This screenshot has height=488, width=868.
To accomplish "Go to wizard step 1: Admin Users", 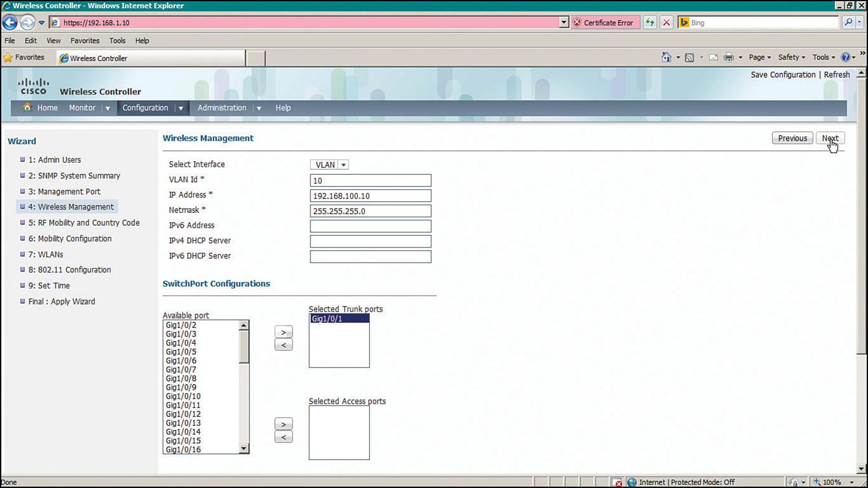I will pyautogui.click(x=54, y=160).
